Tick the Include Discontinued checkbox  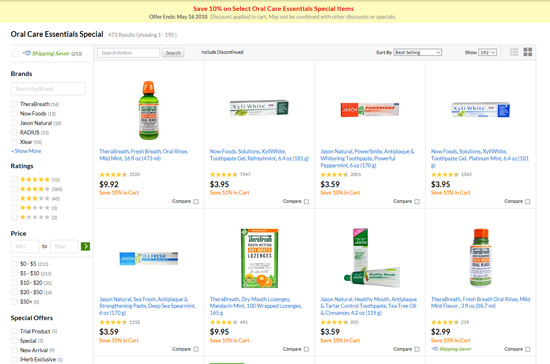(196, 52)
